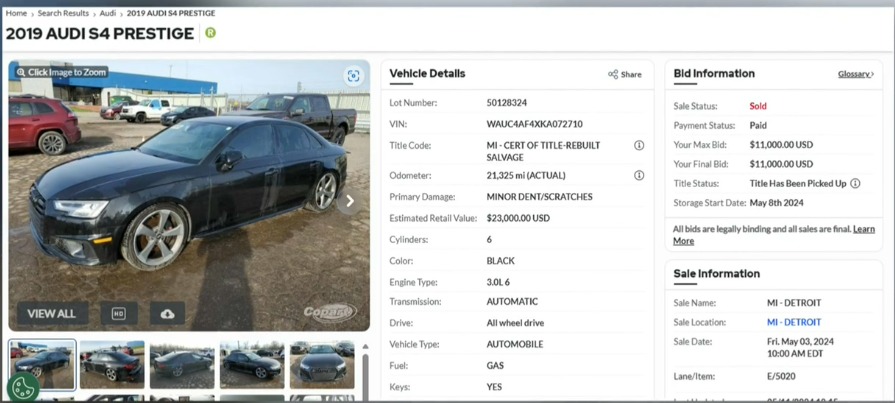
Task: Advance to the next photo with arrow
Action: 350,201
